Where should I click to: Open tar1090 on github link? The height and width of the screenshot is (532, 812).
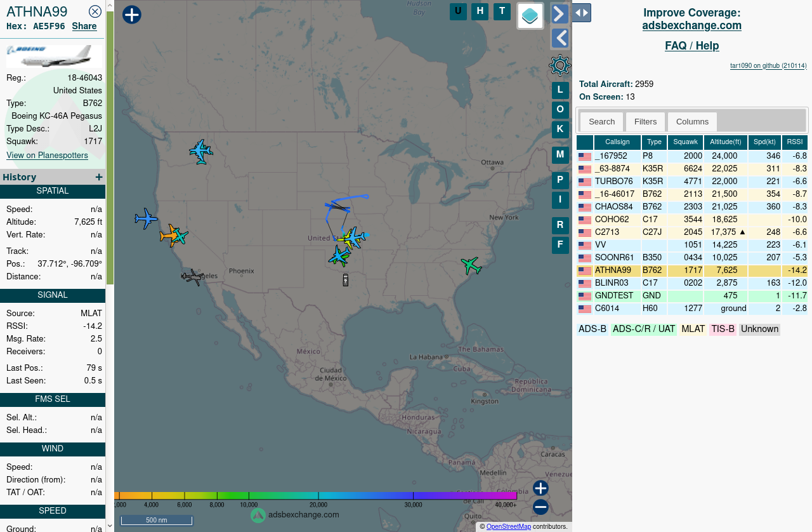[x=768, y=65]
